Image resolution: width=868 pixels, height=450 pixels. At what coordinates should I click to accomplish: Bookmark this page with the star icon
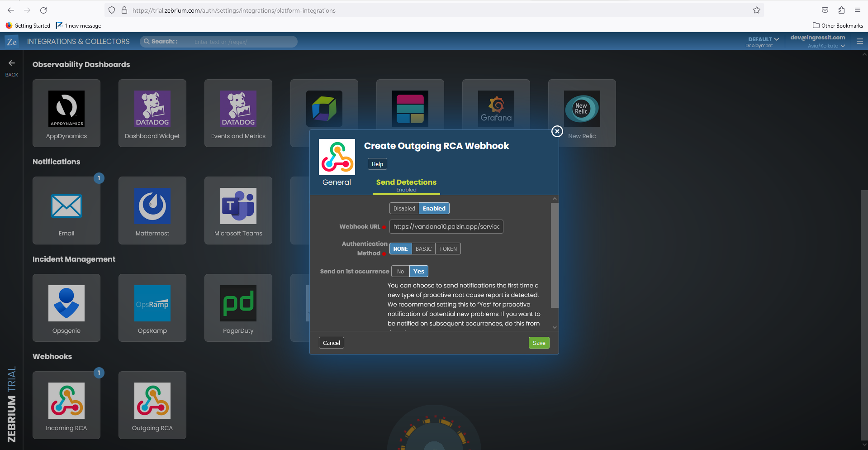[x=757, y=10]
